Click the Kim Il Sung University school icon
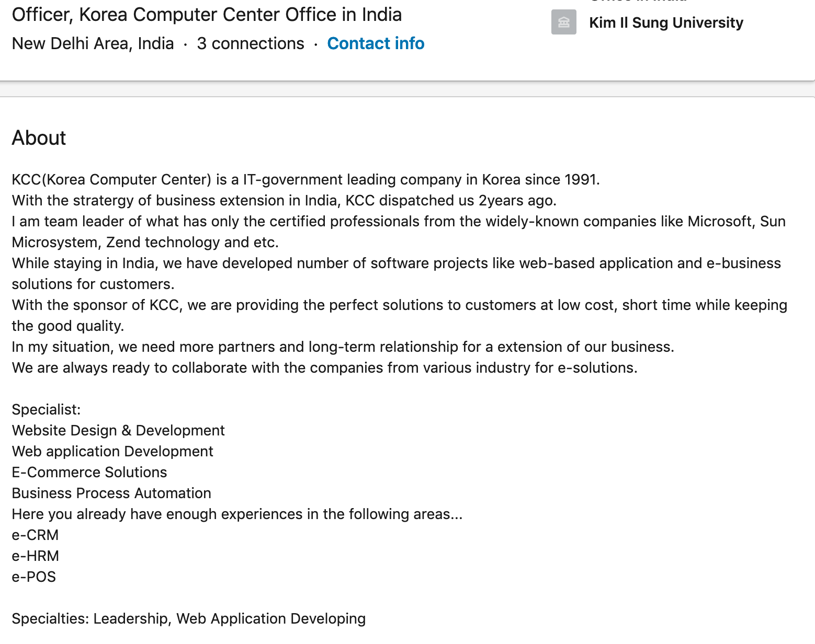Screen dimensions: 815x644 click(563, 22)
